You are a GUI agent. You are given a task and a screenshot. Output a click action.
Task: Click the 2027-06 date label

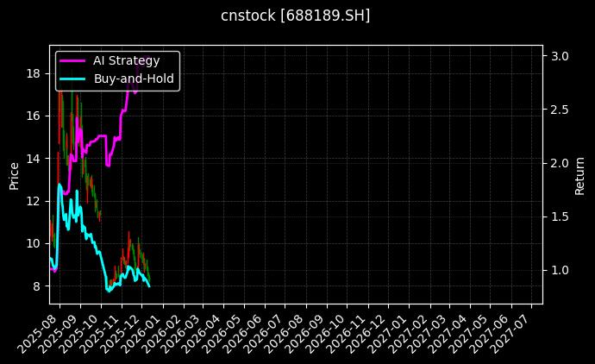tap(489, 334)
